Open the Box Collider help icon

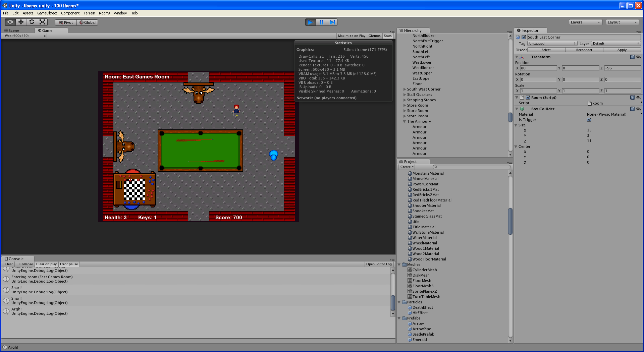pyautogui.click(x=632, y=109)
